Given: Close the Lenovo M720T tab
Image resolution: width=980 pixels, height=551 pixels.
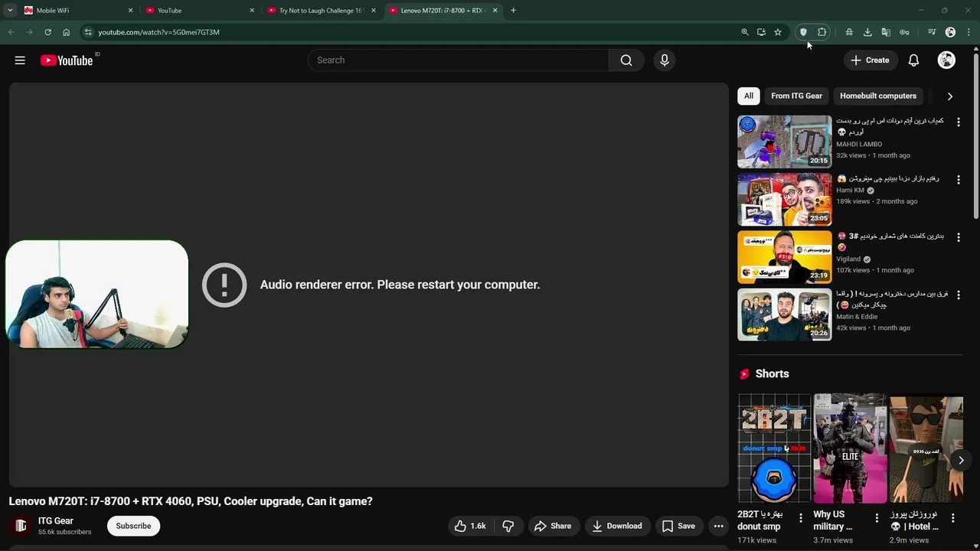Looking at the screenshot, I should pyautogui.click(x=495, y=11).
